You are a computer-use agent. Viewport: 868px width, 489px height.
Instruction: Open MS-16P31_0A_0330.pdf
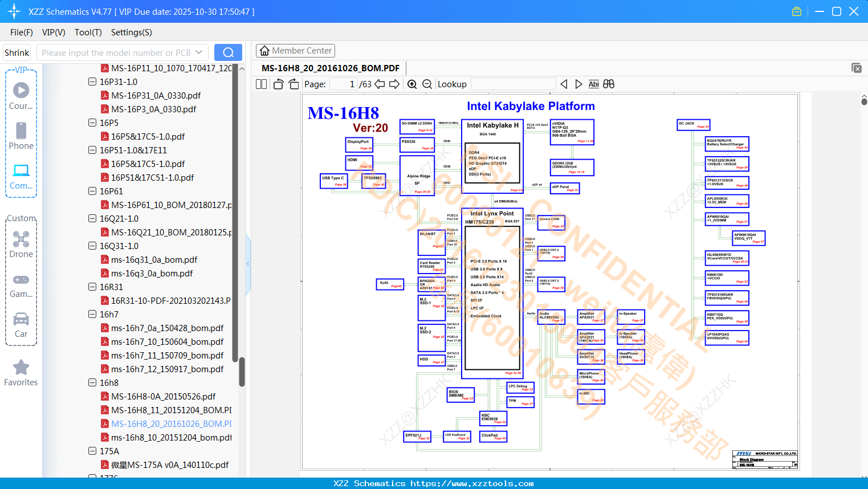pyautogui.click(x=156, y=95)
